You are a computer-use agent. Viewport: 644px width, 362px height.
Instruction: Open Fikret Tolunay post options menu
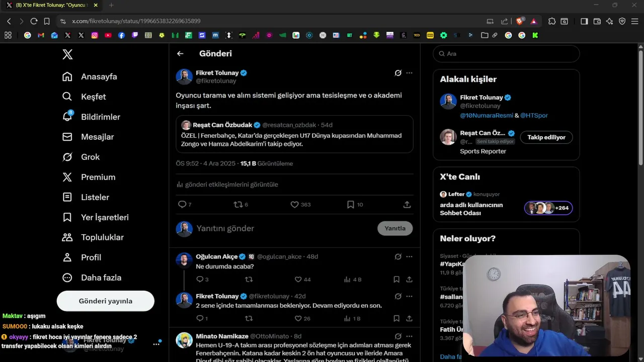click(409, 73)
